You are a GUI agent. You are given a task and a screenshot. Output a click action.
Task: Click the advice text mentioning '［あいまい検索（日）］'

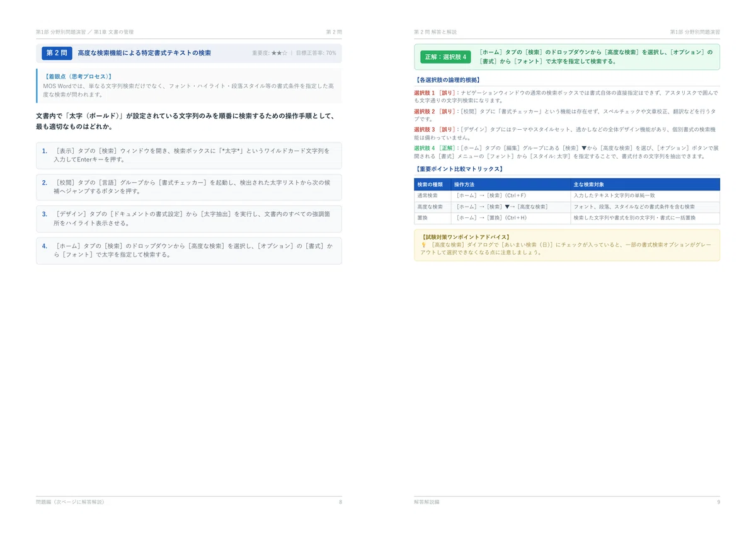point(567,248)
